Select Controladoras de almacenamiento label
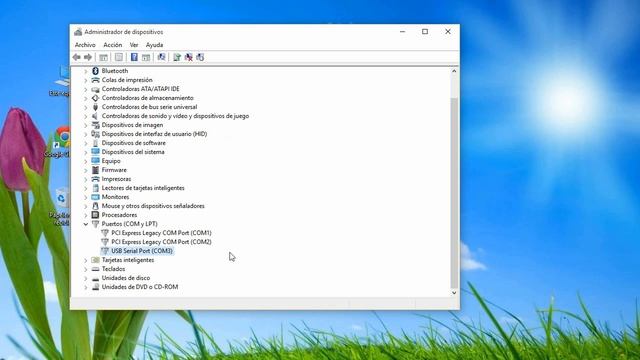Viewport: 640px width, 360px height. (x=147, y=98)
